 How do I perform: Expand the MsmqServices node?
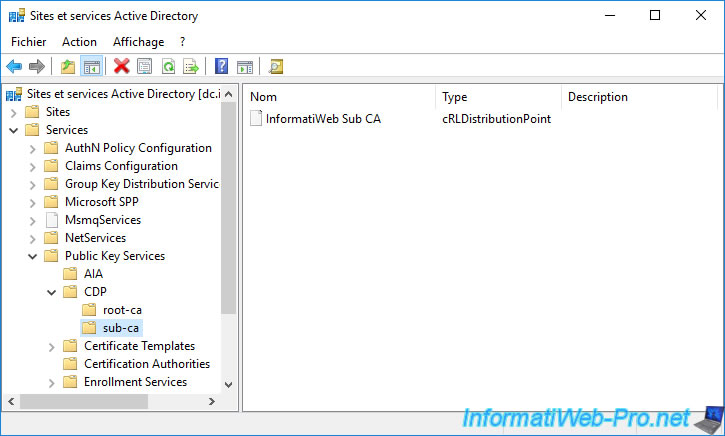(x=32, y=221)
